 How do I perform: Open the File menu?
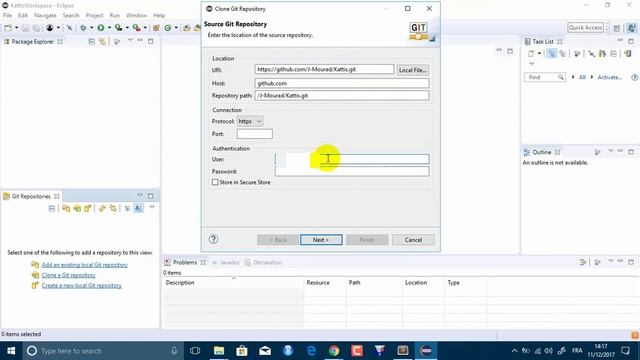point(7,16)
